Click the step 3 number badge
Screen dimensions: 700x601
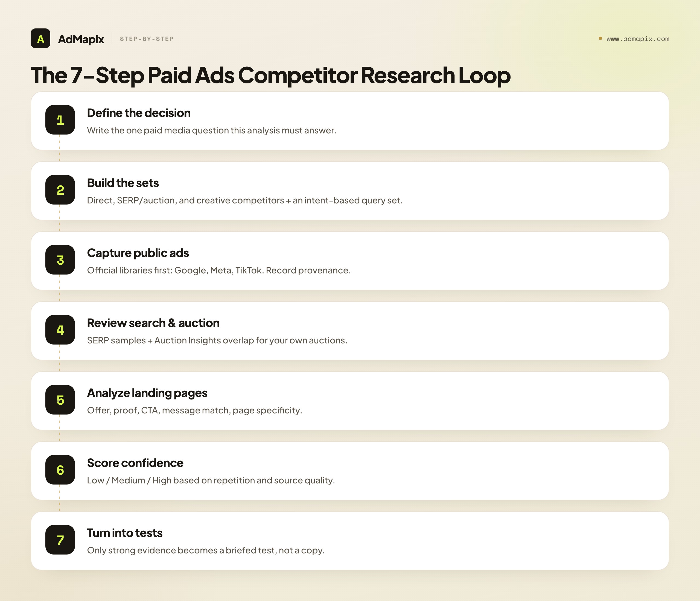[60, 260]
